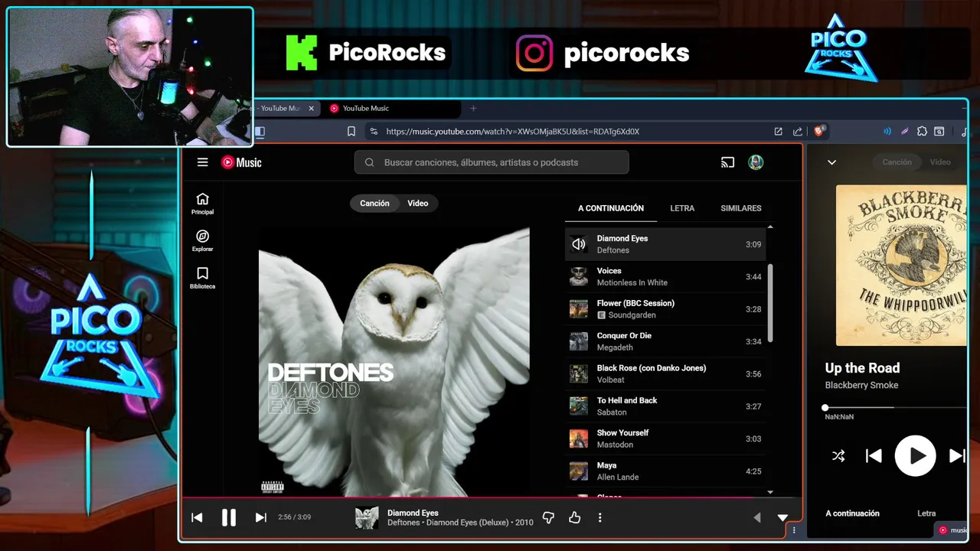Play Conquer Or Die by Megadeth
The width and height of the screenshot is (980, 551).
(x=665, y=341)
